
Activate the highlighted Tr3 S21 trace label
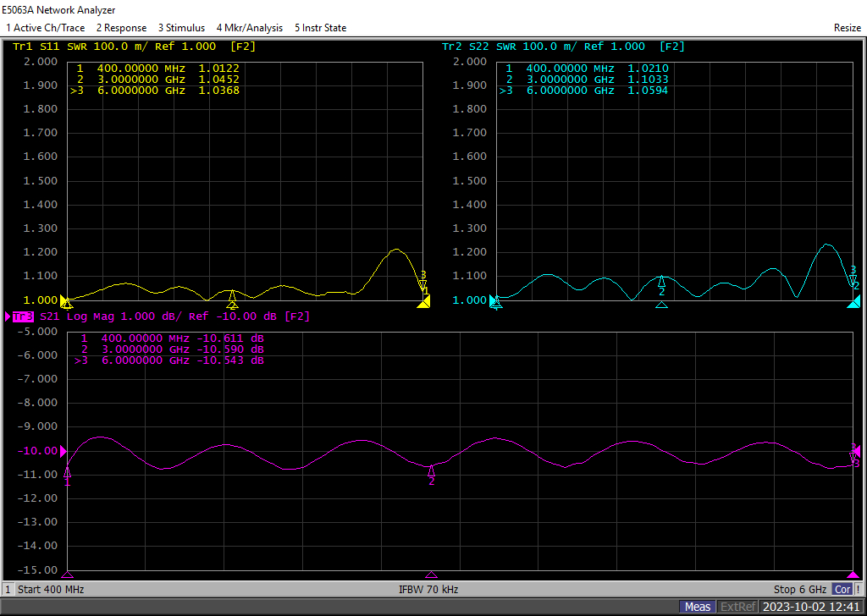[22, 316]
